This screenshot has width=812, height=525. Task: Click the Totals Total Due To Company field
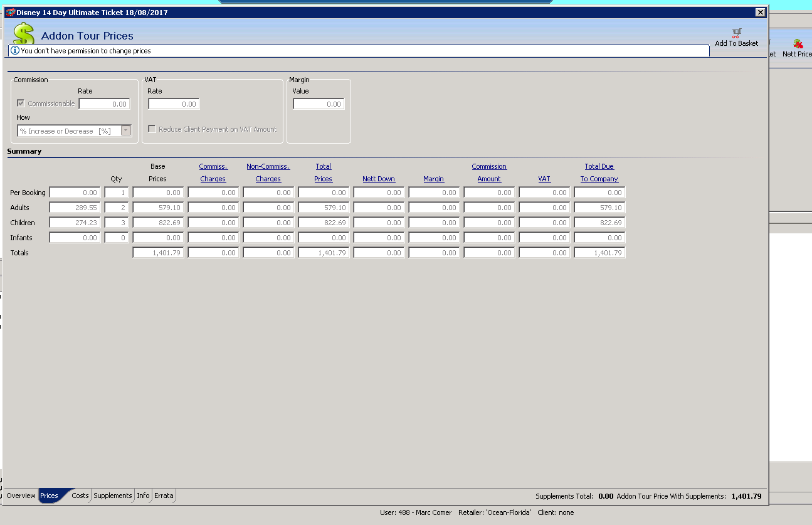point(599,253)
